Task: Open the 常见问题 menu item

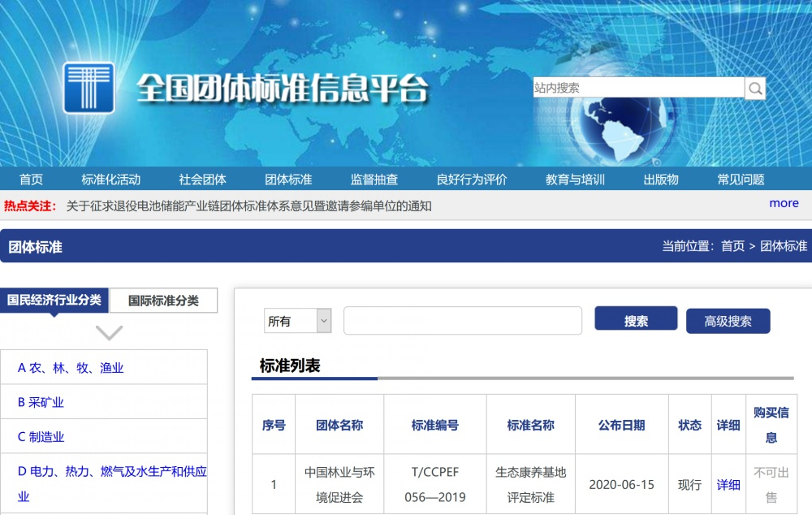Action: (741, 180)
